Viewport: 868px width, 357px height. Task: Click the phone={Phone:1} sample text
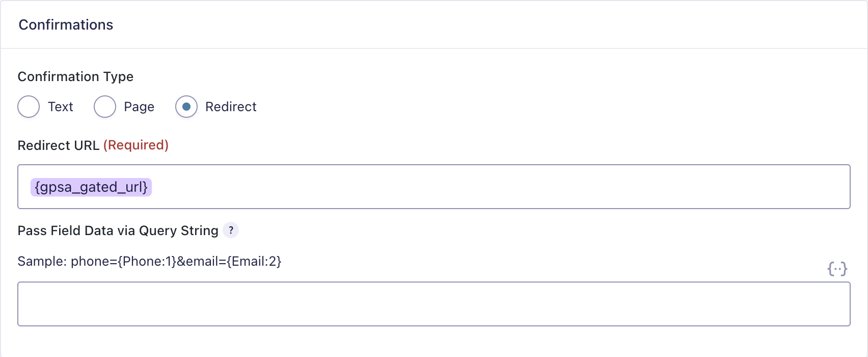coord(123,262)
